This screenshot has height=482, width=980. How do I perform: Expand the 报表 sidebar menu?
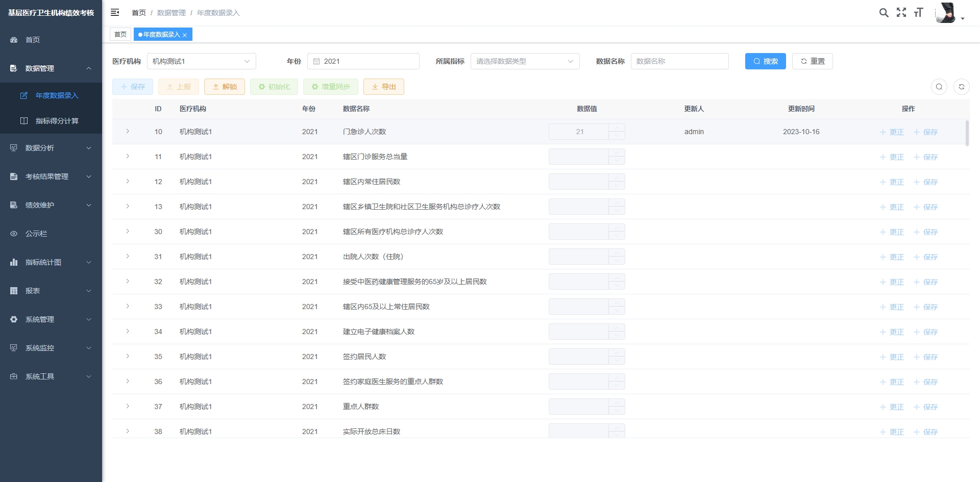click(51, 291)
